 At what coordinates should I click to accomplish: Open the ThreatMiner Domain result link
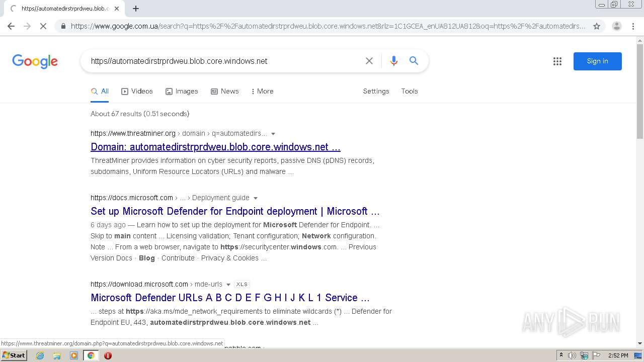tap(215, 147)
